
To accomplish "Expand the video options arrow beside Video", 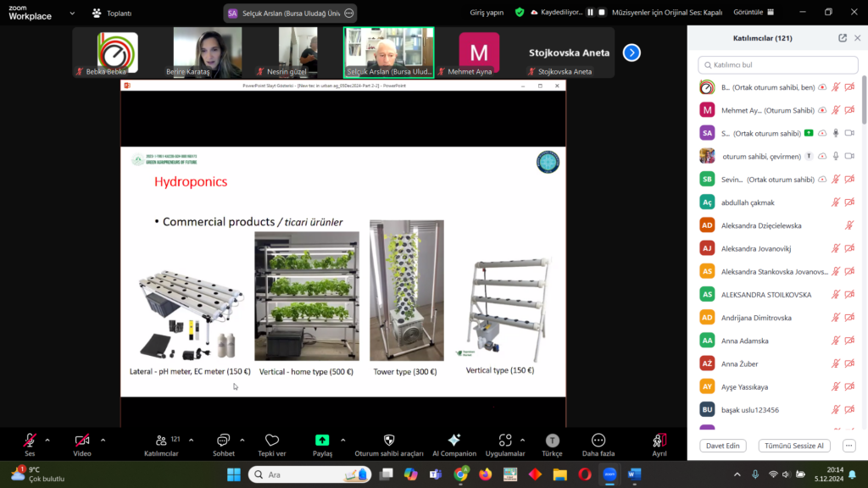I will point(103,440).
